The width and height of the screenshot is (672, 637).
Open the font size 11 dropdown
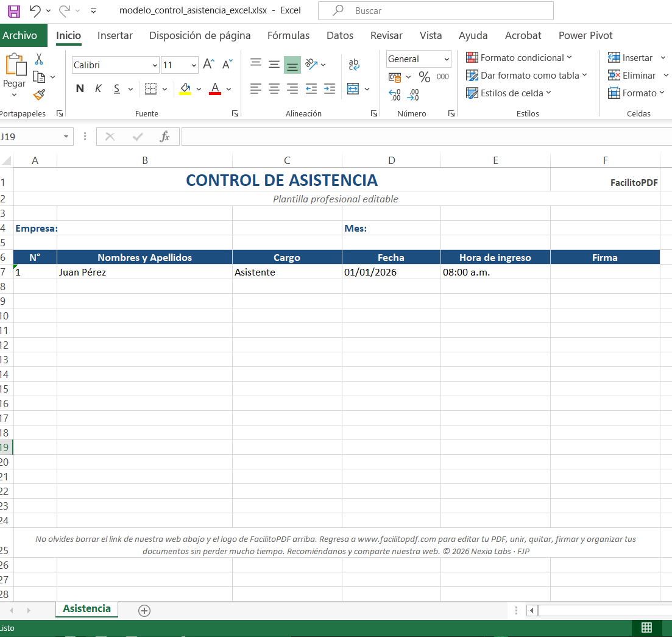(194, 65)
